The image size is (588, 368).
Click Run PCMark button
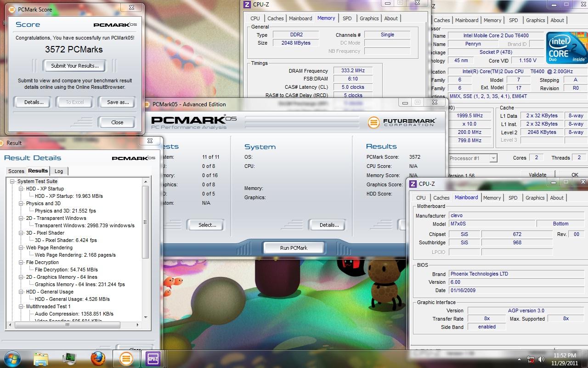[x=294, y=248]
